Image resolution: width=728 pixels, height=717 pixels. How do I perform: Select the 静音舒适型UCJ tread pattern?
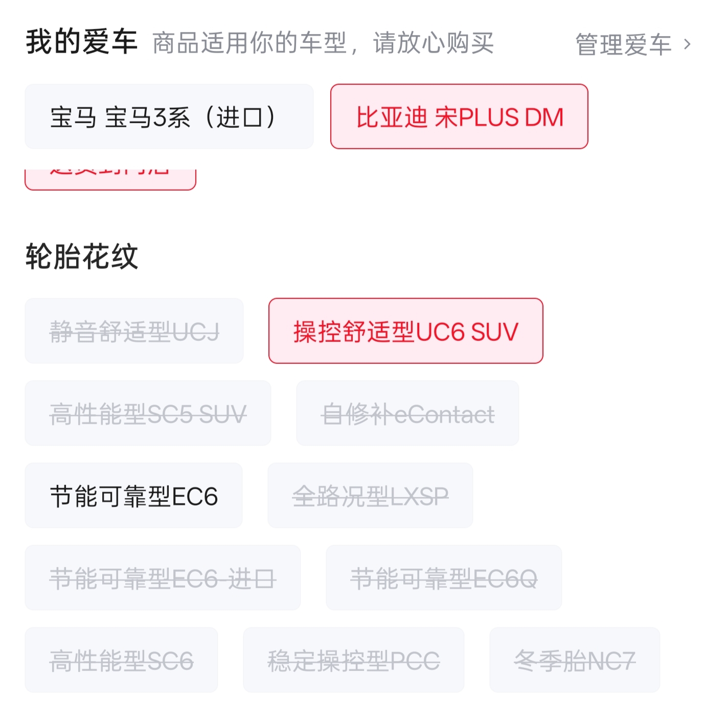(134, 331)
